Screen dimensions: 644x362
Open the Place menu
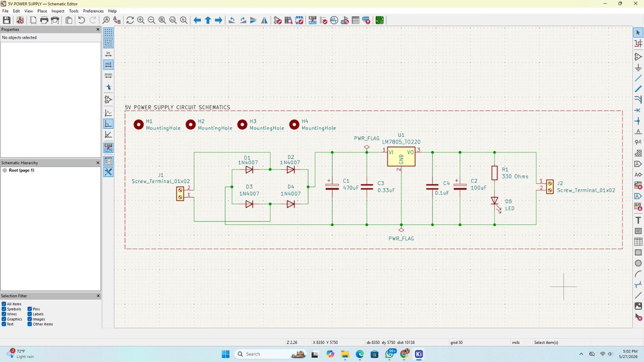42,11
